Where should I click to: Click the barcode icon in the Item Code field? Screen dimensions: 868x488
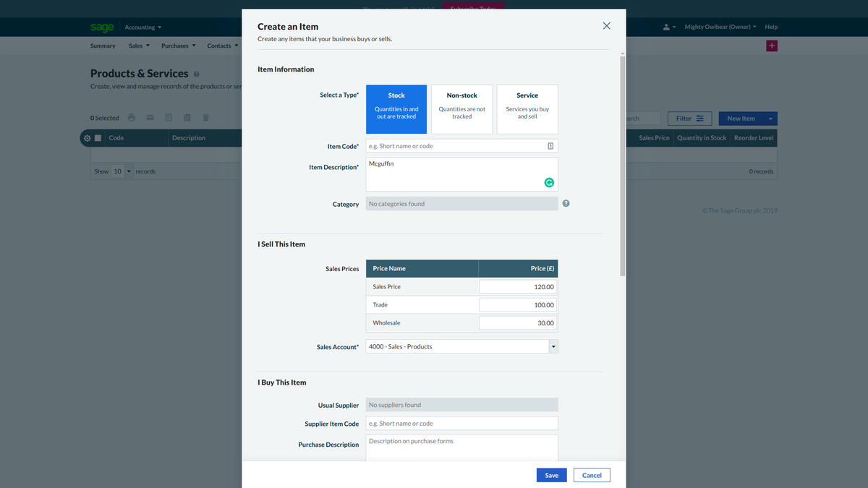pos(551,145)
